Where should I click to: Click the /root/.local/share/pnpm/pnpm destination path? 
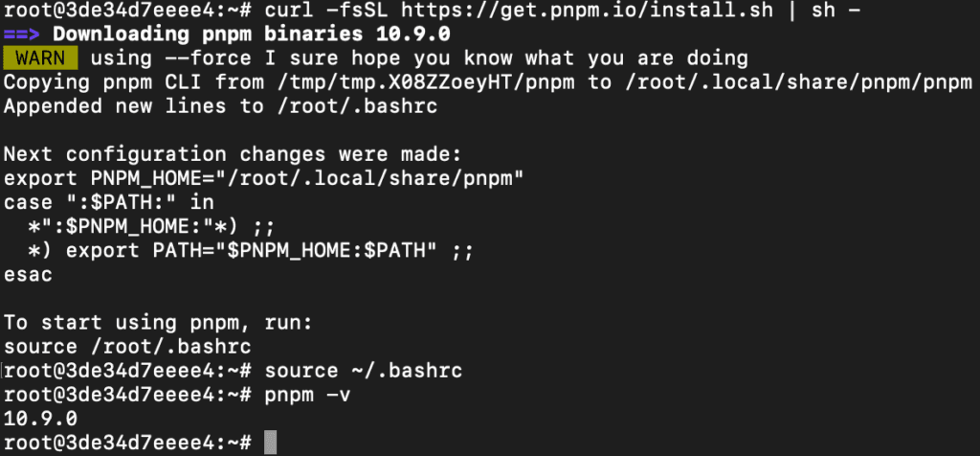[x=793, y=82]
